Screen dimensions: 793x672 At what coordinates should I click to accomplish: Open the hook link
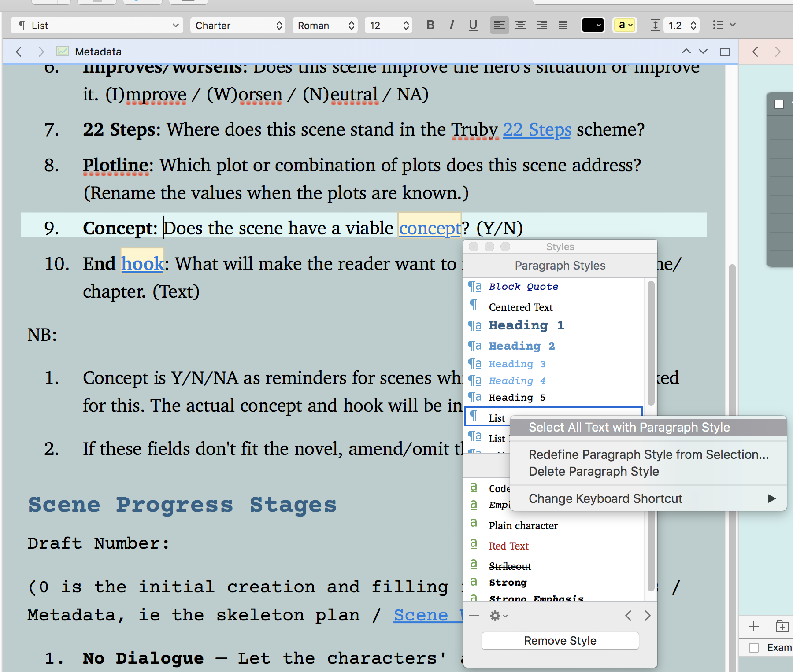pos(142,264)
